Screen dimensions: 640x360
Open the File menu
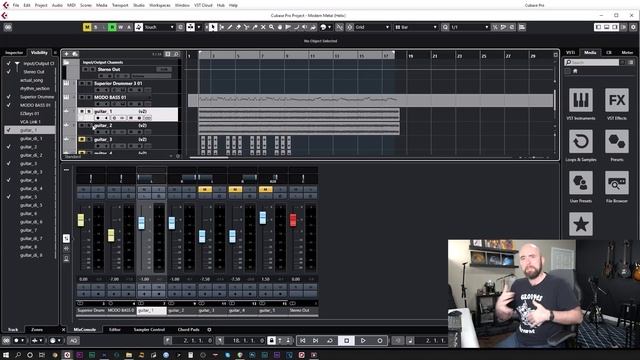pos(16,5)
